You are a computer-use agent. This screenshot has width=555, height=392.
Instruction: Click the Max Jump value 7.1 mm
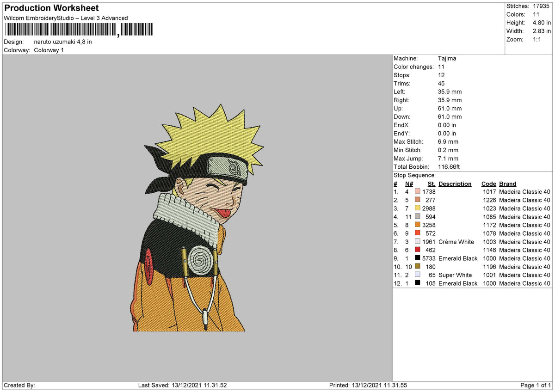pyautogui.click(x=448, y=159)
